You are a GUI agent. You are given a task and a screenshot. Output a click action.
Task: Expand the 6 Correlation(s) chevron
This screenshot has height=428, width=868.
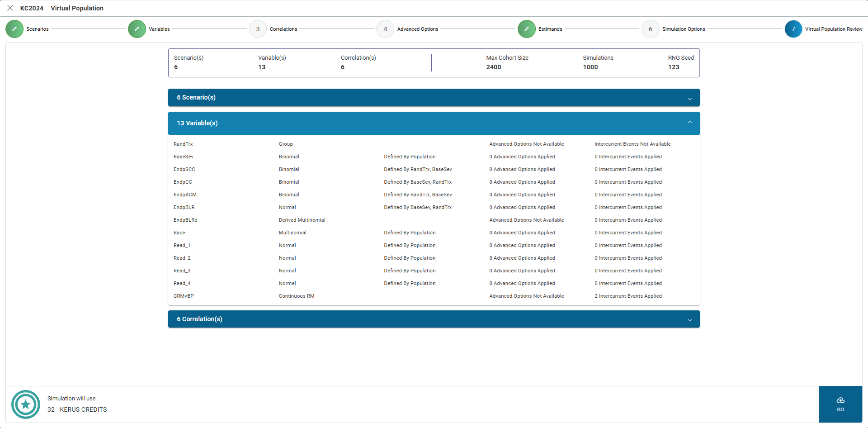tap(690, 320)
